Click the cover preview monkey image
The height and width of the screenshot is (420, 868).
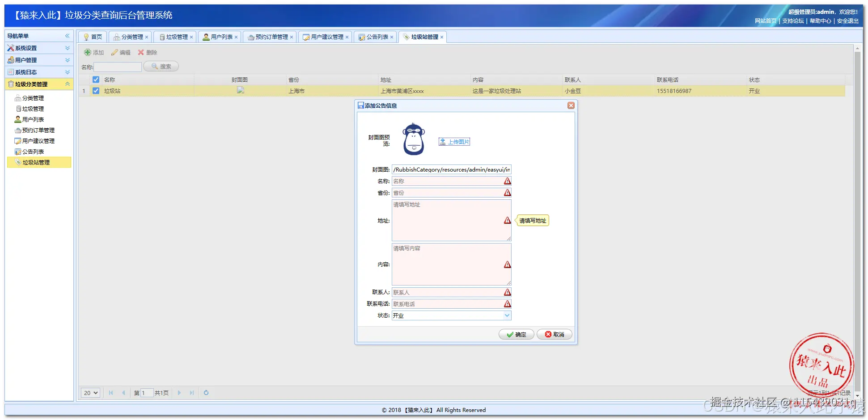414,139
